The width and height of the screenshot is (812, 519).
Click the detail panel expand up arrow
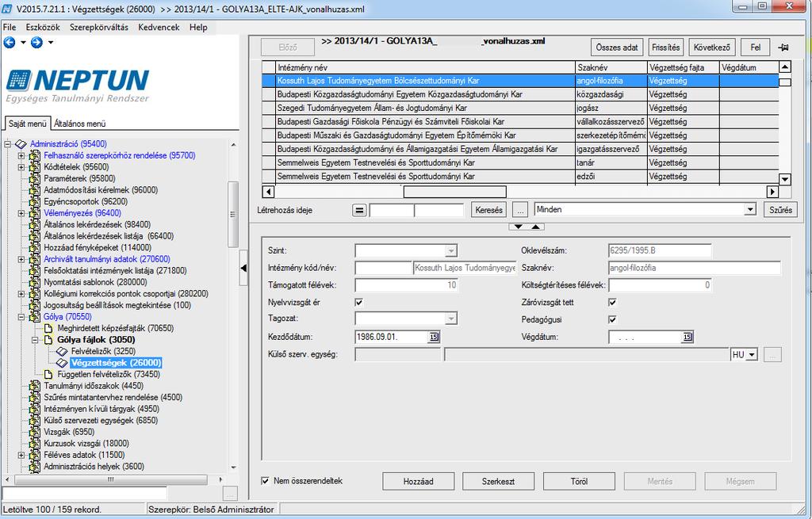coord(535,227)
